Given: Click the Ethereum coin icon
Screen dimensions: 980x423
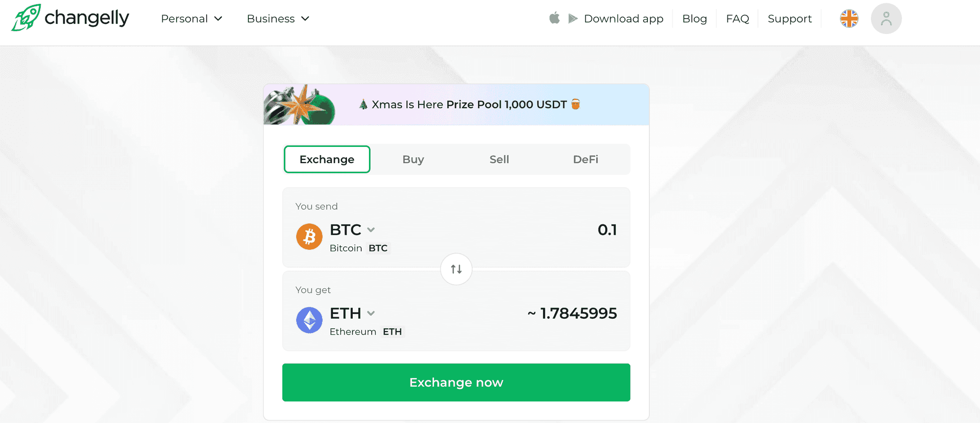Looking at the screenshot, I should pyautogui.click(x=309, y=320).
